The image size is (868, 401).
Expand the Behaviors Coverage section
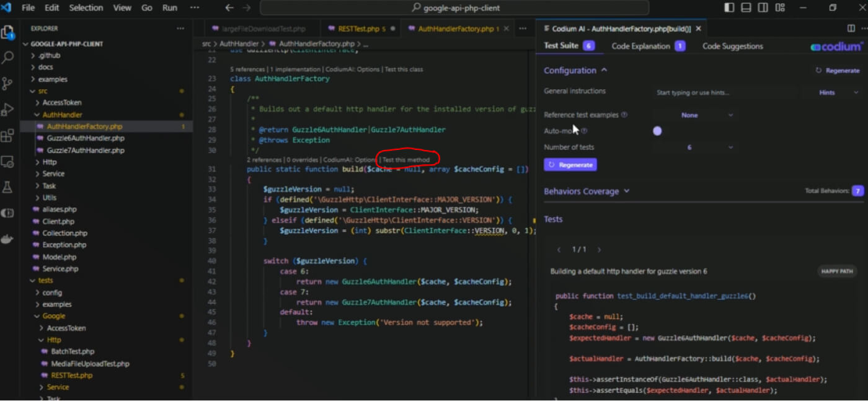(x=587, y=192)
